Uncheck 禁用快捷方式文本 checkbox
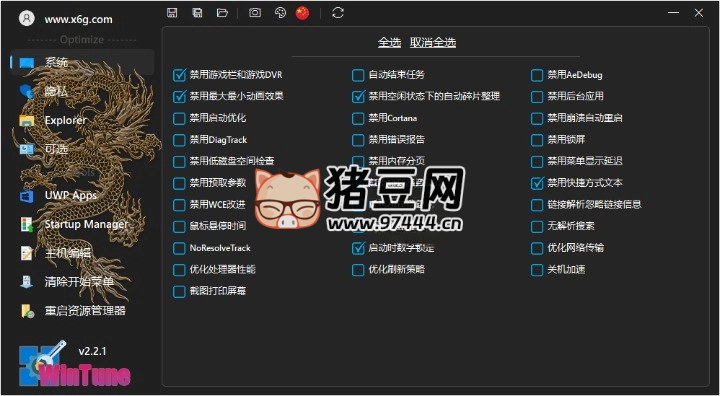This screenshot has width=720, height=396. [537, 183]
